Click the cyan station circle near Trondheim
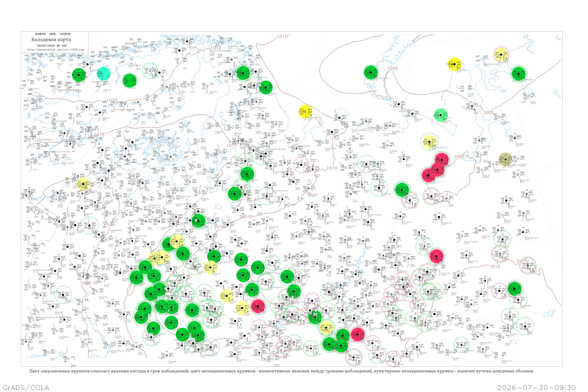The width and height of the screenshot is (588, 392). pos(103,73)
